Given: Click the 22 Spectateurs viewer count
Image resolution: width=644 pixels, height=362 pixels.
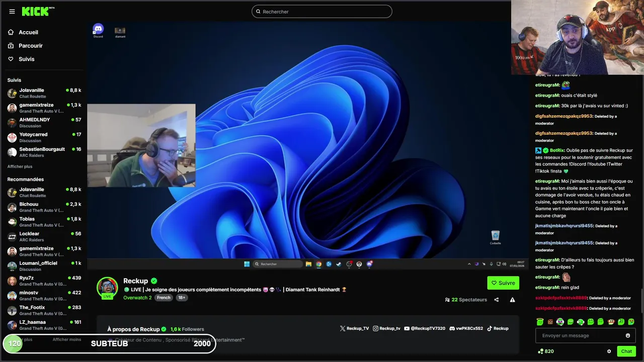Looking at the screenshot, I should pos(466,300).
